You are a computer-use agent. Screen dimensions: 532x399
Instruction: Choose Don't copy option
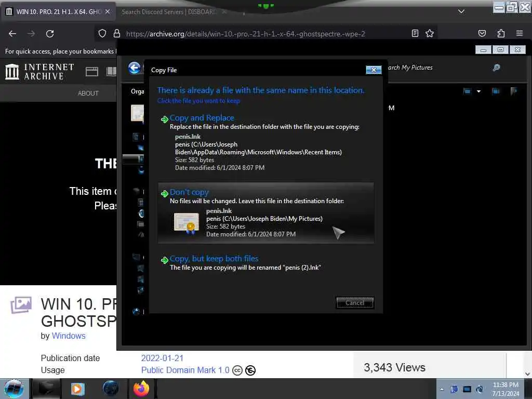click(x=267, y=212)
